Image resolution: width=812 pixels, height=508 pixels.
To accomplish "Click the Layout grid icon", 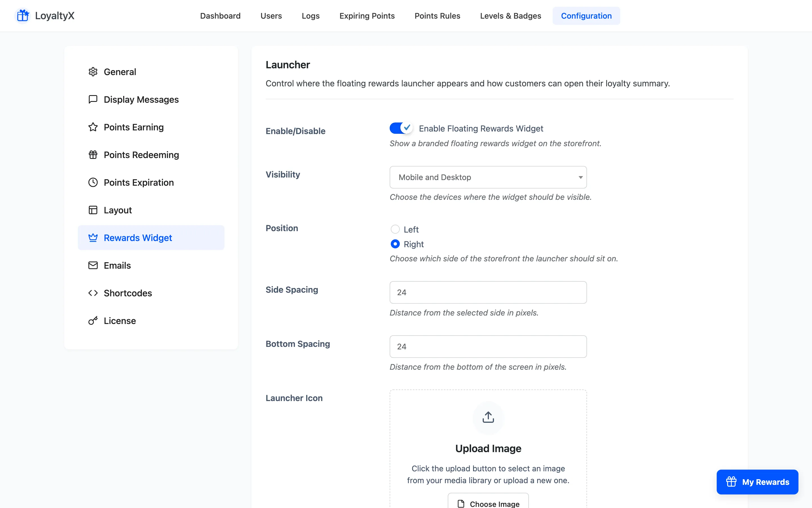I will (93, 210).
